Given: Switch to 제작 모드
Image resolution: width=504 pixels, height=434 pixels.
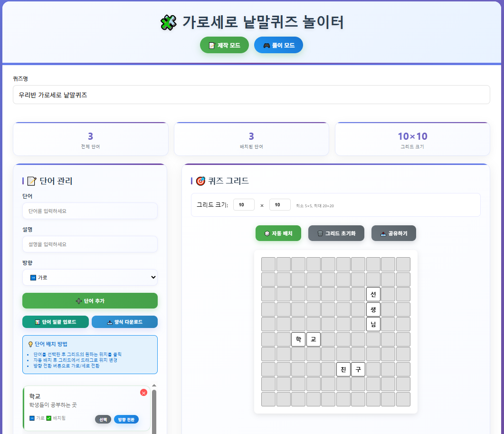Looking at the screenshot, I should [224, 46].
